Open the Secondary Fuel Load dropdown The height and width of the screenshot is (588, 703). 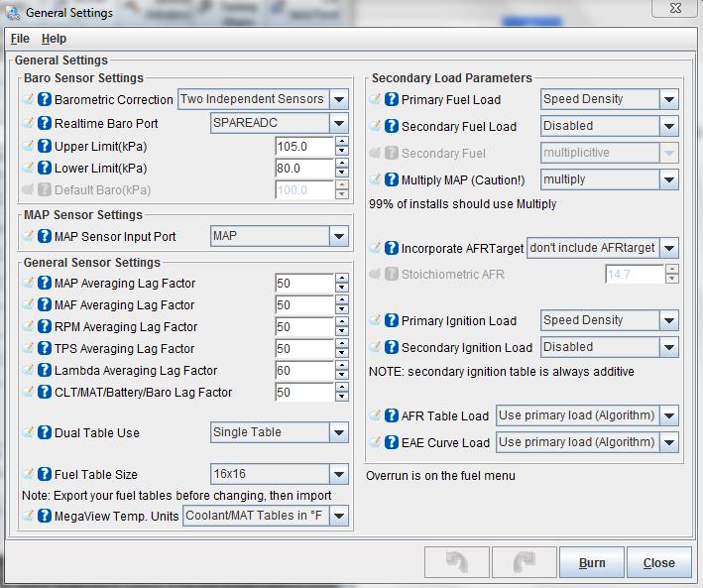pos(668,126)
